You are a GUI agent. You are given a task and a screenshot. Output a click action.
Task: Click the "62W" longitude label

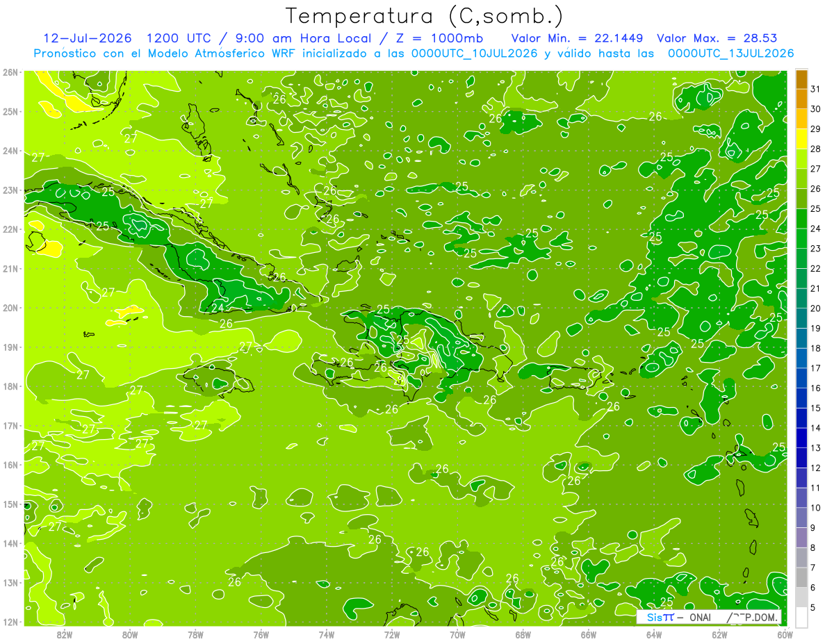coord(719,634)
